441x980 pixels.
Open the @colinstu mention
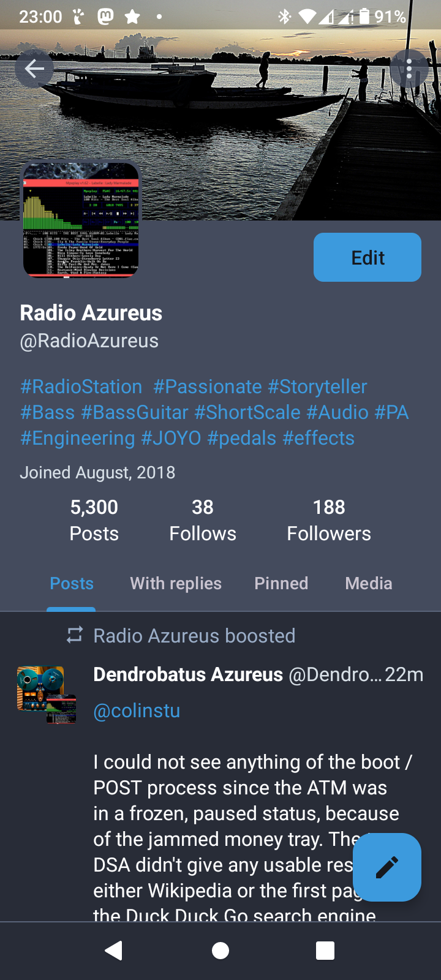click(x=137, y=710)
